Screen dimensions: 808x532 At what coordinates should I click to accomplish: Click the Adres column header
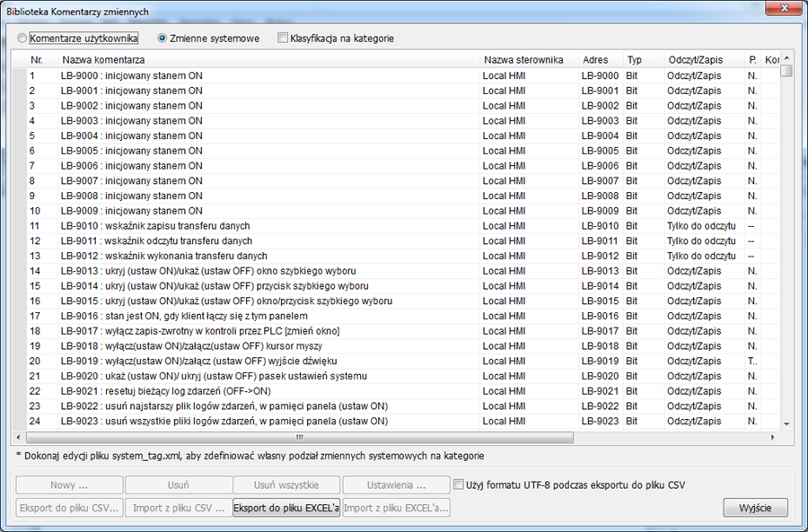(601, 60)
